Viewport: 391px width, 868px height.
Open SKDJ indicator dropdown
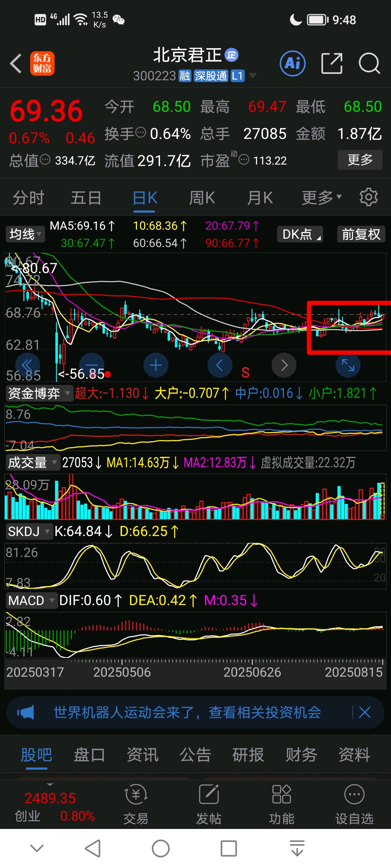point(29,532)
